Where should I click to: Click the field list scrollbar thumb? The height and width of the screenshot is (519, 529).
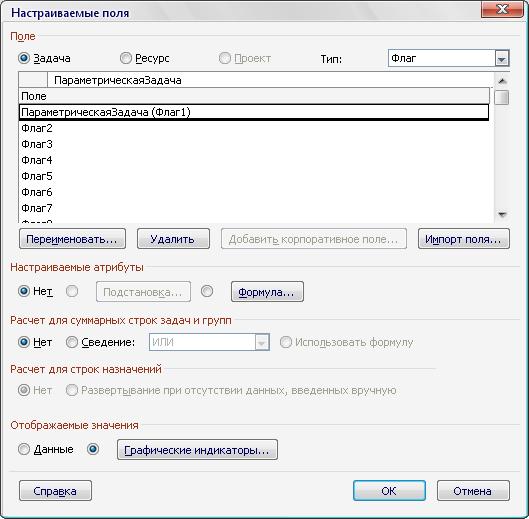click(502, 98)
